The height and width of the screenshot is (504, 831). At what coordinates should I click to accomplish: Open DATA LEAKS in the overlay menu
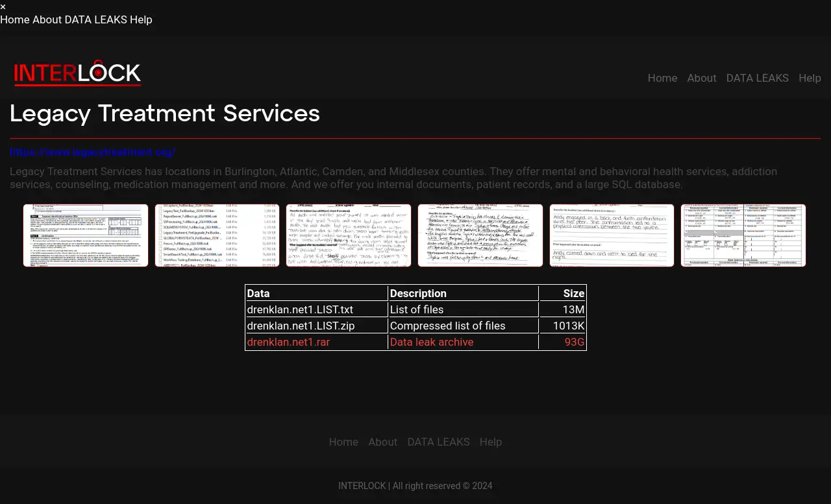95,19
